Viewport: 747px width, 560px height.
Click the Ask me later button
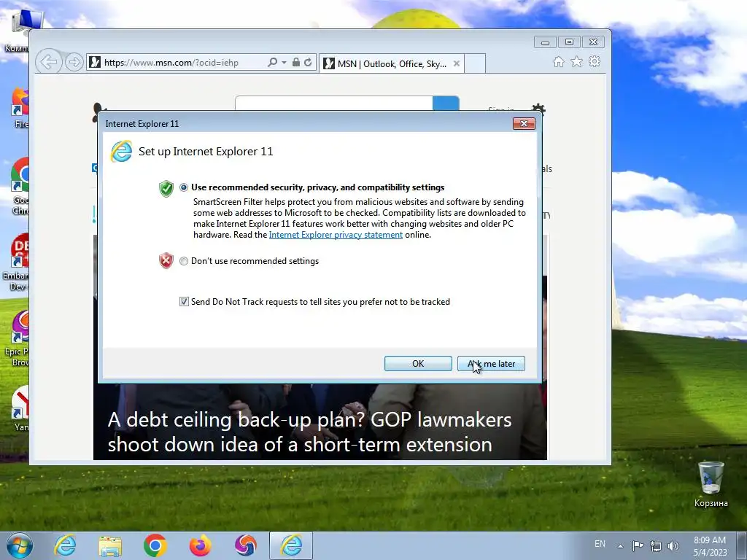(x=491, y=364)
